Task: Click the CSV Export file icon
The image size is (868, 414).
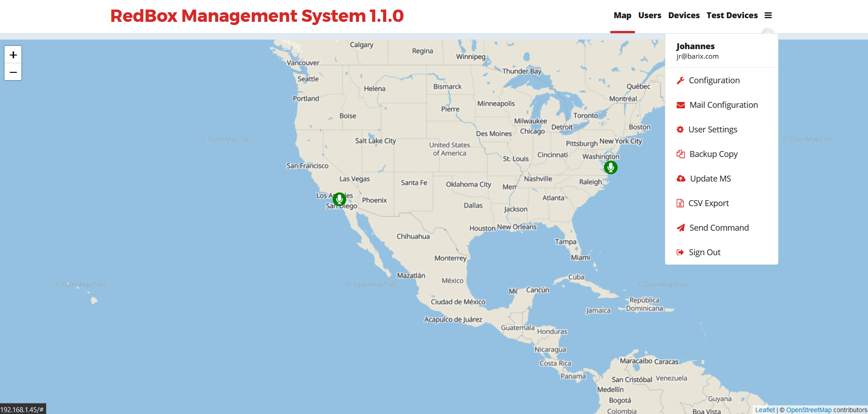Action: (680, 203)
